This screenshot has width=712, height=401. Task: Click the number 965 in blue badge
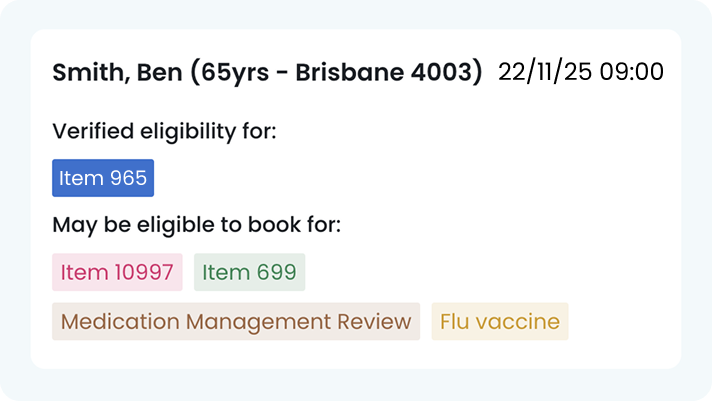click(128, 178)
